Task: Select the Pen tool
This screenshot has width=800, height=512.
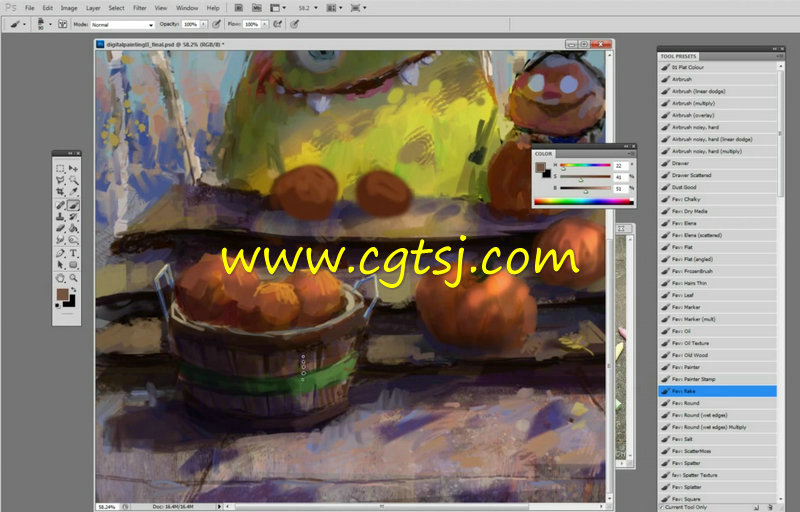Action: point(60,253)
